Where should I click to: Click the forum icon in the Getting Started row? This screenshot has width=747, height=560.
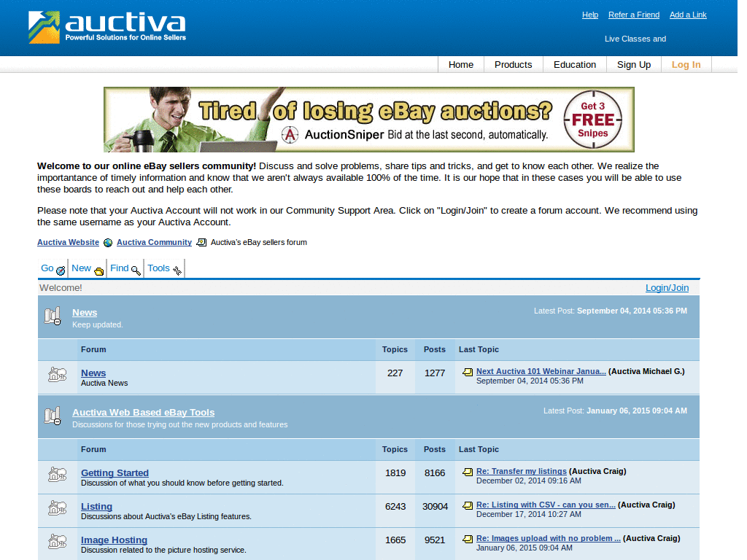point(57,475)
